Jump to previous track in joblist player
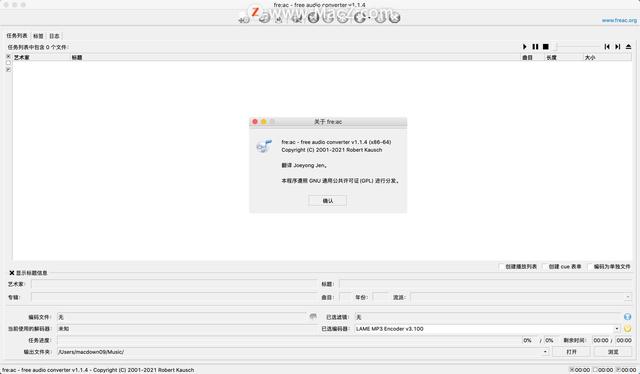Image resolution: width=640 pixels, height=374 pixels. [607, 47]
